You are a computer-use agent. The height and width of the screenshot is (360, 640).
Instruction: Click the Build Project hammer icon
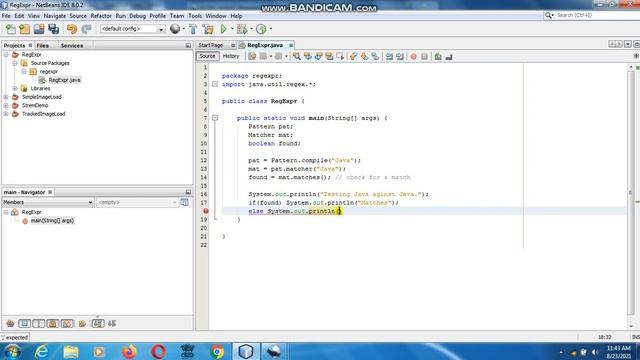[193, 29]
